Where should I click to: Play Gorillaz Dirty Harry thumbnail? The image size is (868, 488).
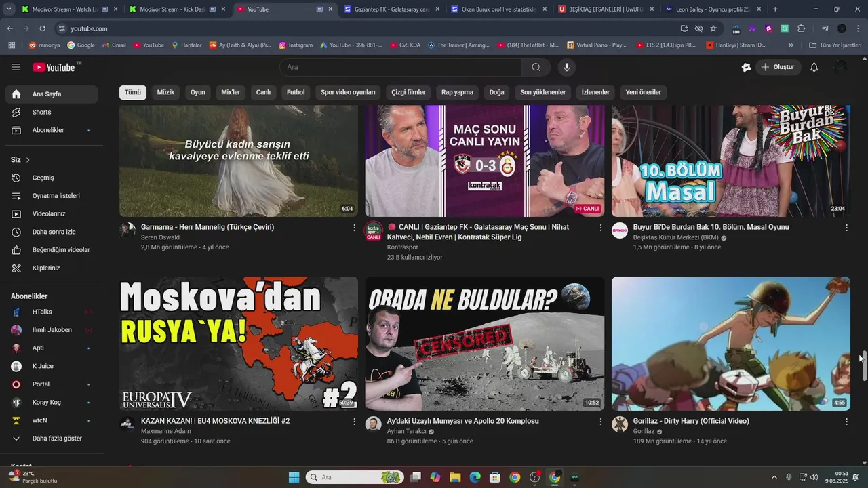(x=731, y=343)
